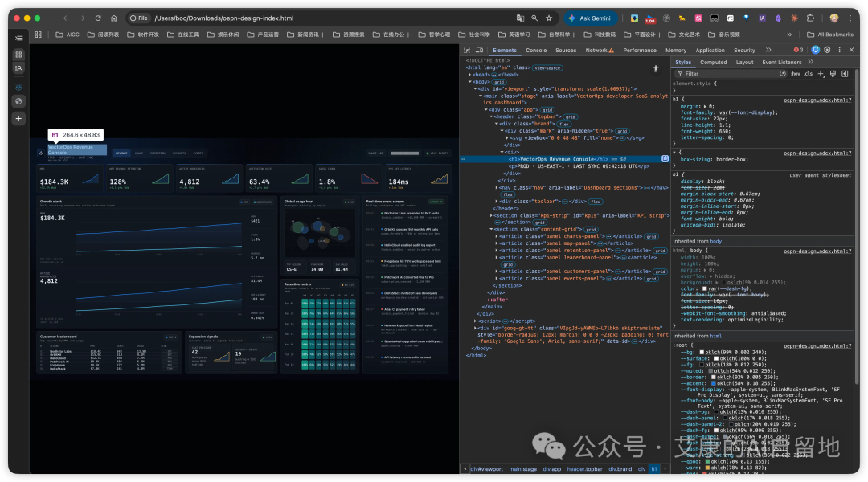Click the --accent blue color swatch
868x482 pixels.
[714, 383]
